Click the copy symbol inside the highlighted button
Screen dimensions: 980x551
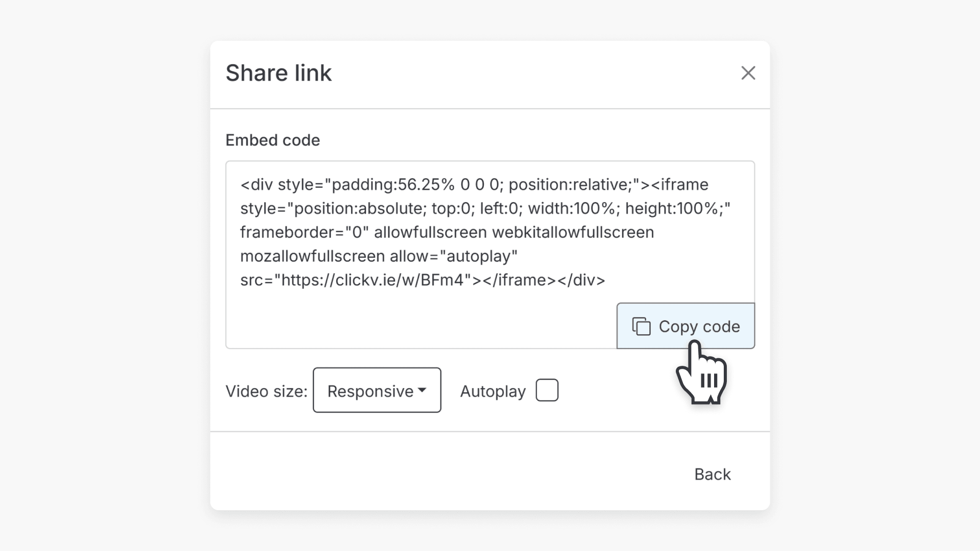click(x=642, y=327)
